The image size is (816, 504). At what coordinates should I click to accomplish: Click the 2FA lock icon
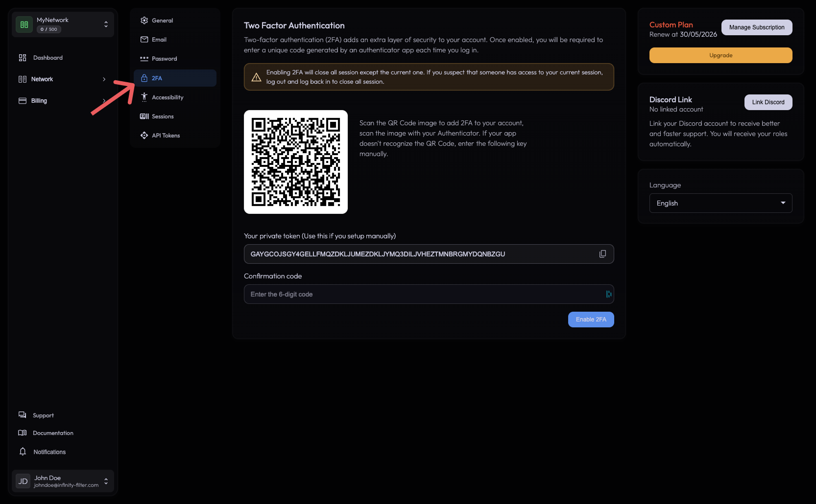(x=144, y=78)
